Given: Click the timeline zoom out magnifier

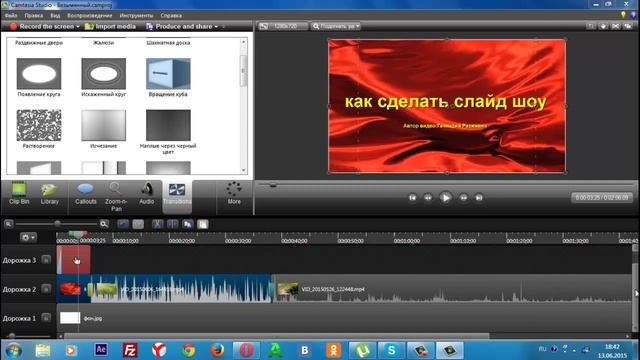Looking at the screenshot, I should point(8,224).
